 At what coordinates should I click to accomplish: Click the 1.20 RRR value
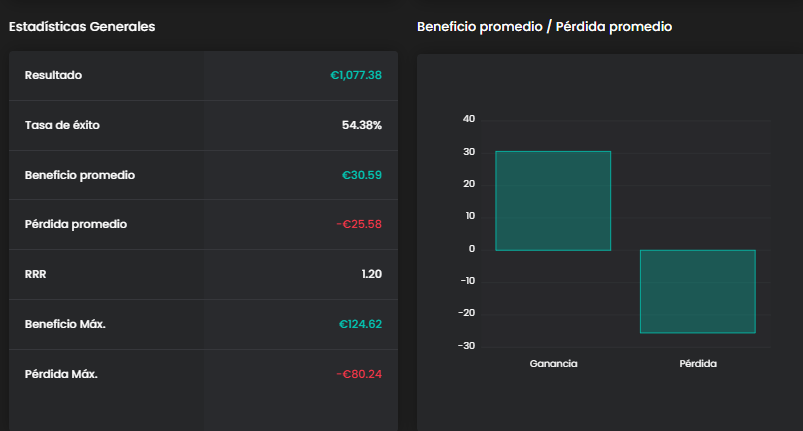coord(370,274)
